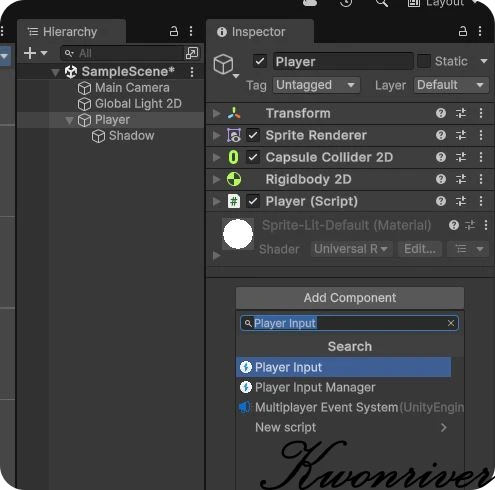Lock the Inspector panel

[x=463, y=31]
